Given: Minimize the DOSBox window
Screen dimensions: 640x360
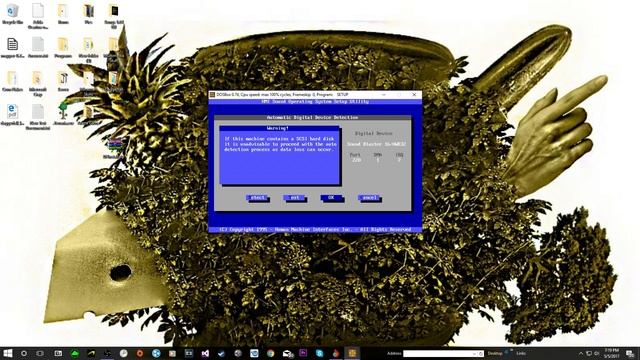Looking at the screenshot, I should (x=384, y=94).
